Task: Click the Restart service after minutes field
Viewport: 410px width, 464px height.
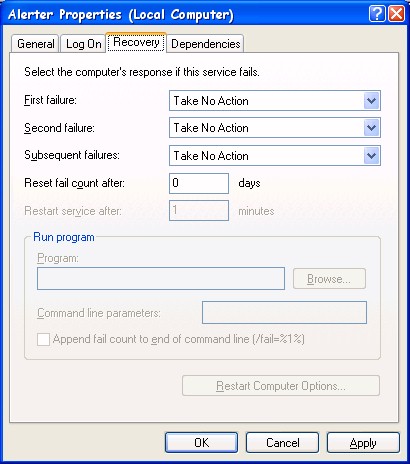Action: coord(199,210)
